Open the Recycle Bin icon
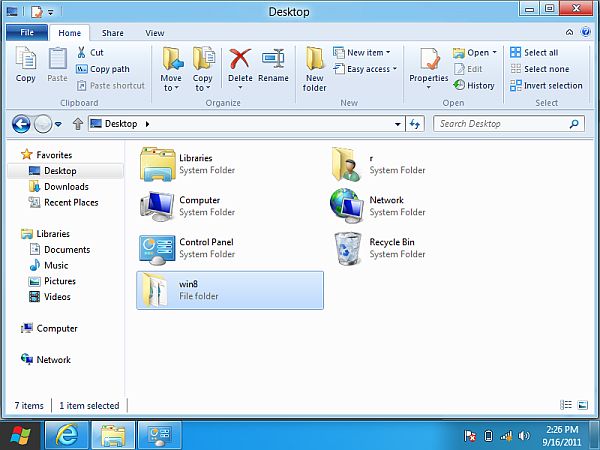This screenshot has height=450, width=600. point(346,248)
